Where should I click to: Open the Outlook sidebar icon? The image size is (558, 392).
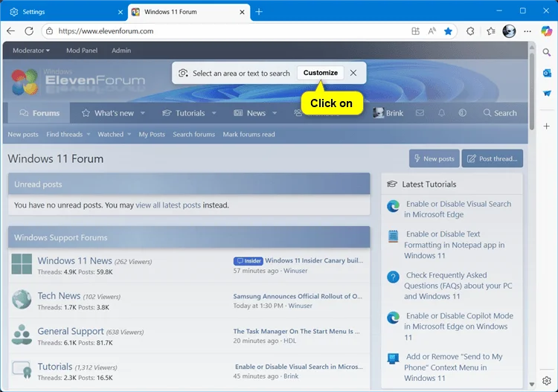(547, 73)
